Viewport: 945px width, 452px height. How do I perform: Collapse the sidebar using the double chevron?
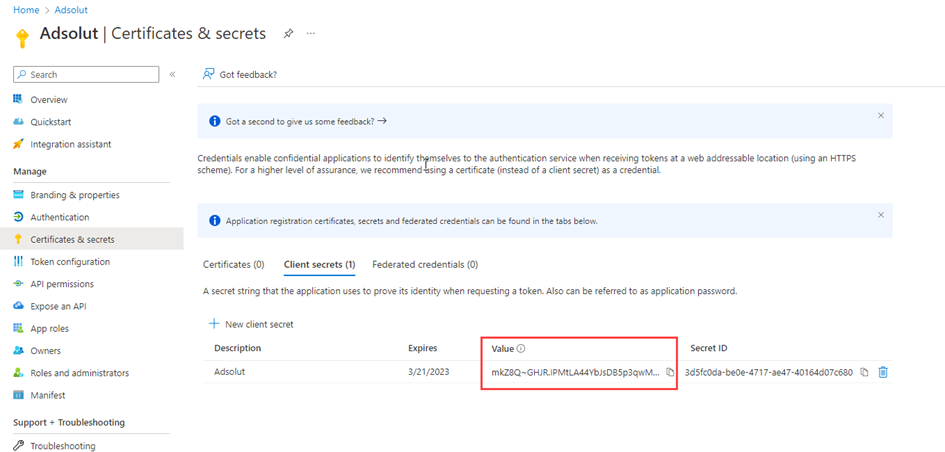pyautogui.click(x=172, y=75)
